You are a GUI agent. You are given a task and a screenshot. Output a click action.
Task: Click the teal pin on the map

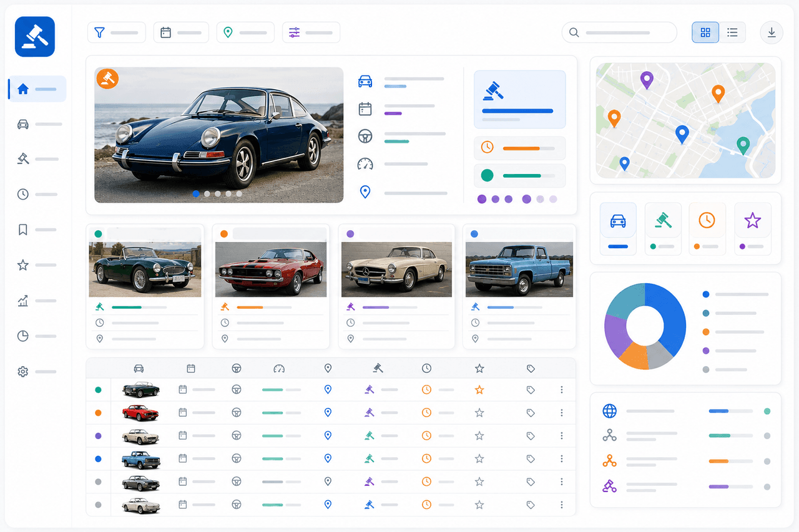tap(743, 146)
